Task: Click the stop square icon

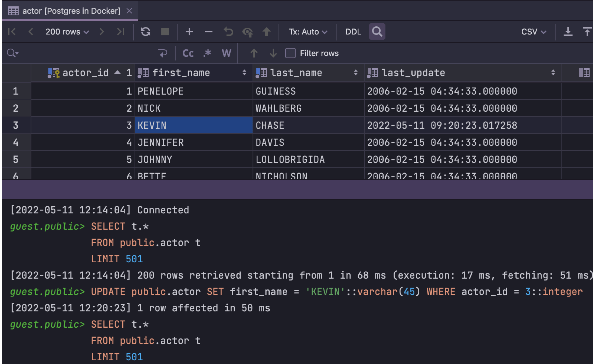Action: [165, 31]
